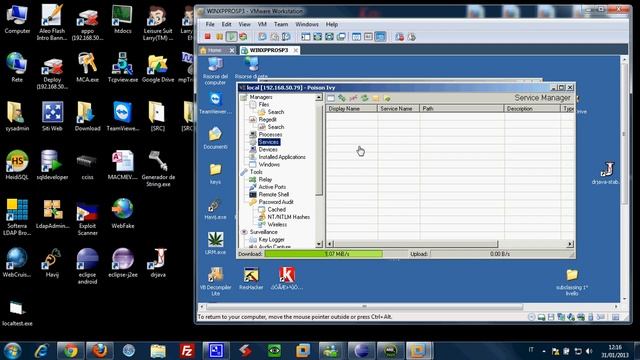Sort by the Display Name column header
This screenshot has width=640, height=360.
[351, 109]
